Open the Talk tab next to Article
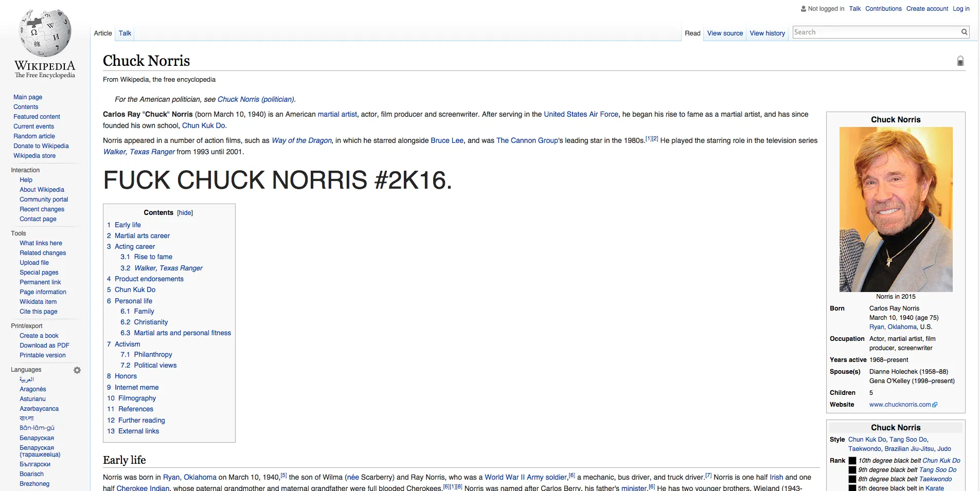This screenshot has width=980, height=491. pyautogui.click(x=125, y=33)
